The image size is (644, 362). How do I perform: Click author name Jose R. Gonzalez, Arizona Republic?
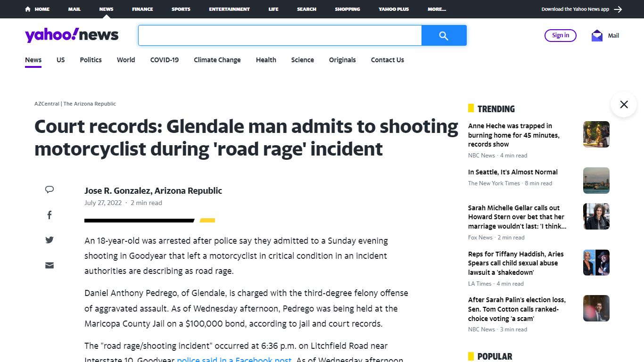click(x=153, y=191)
